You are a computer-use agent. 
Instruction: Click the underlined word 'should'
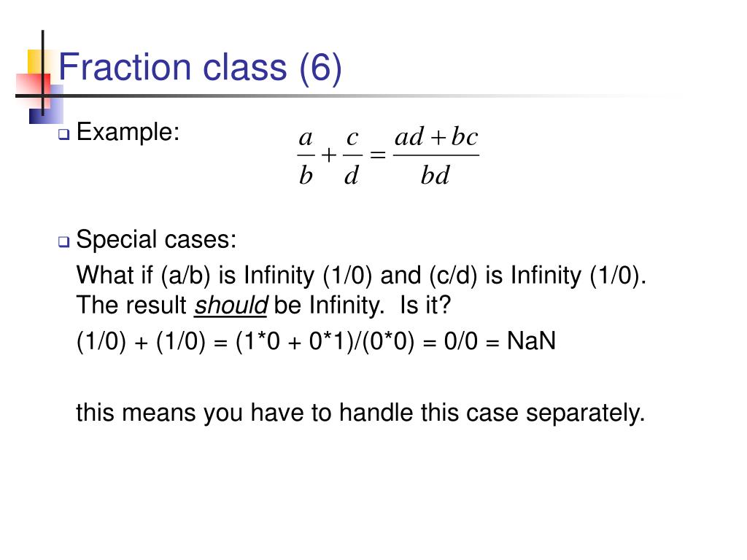[231, 306]
